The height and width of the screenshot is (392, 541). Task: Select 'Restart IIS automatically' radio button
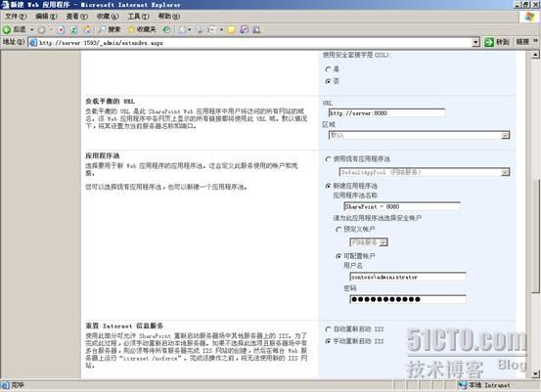[x=328, y=329]
